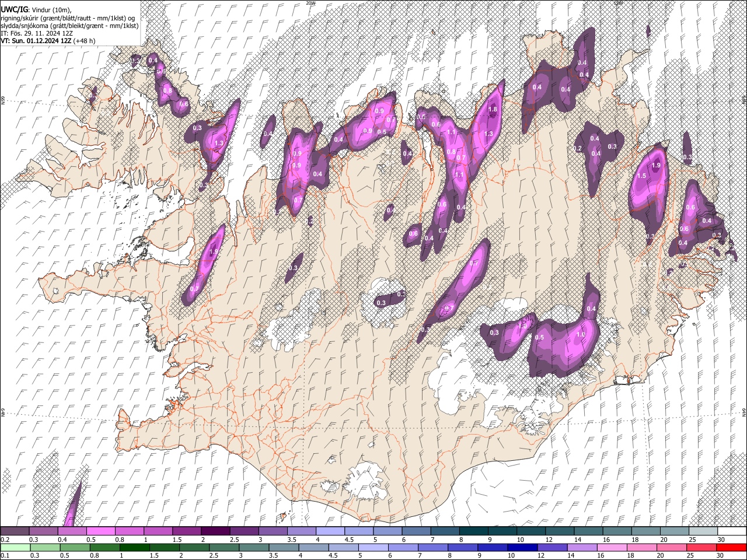Image resolution: width=747 pixels, height=560 pixels.
Task: Pick lower legend swatch above the 20 label
Action: click(671, 547)
